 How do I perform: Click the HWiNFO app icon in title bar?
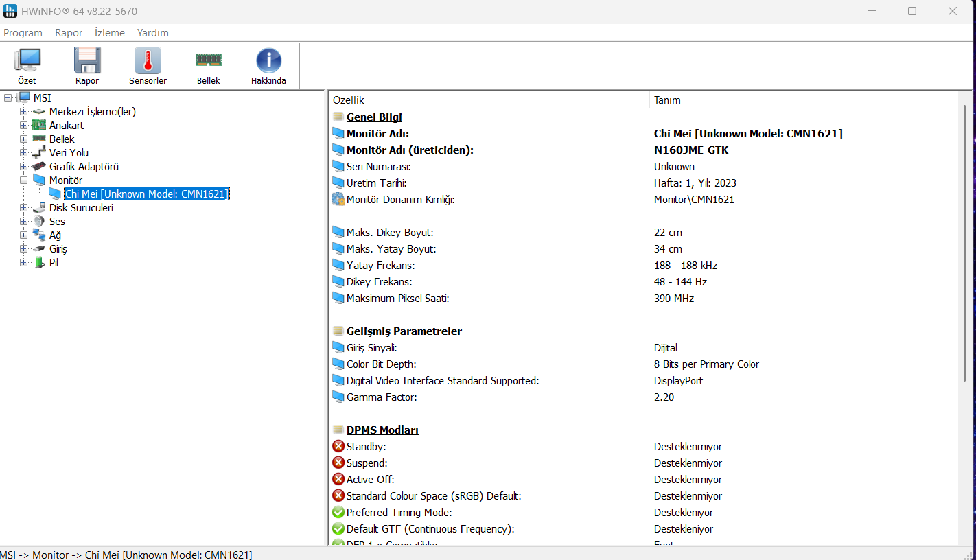click(x=9, y=12)
